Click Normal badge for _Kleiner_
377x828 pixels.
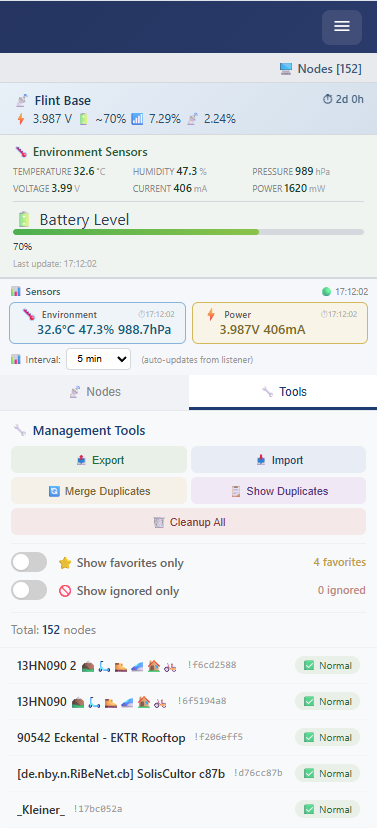(x=327, y=810)
